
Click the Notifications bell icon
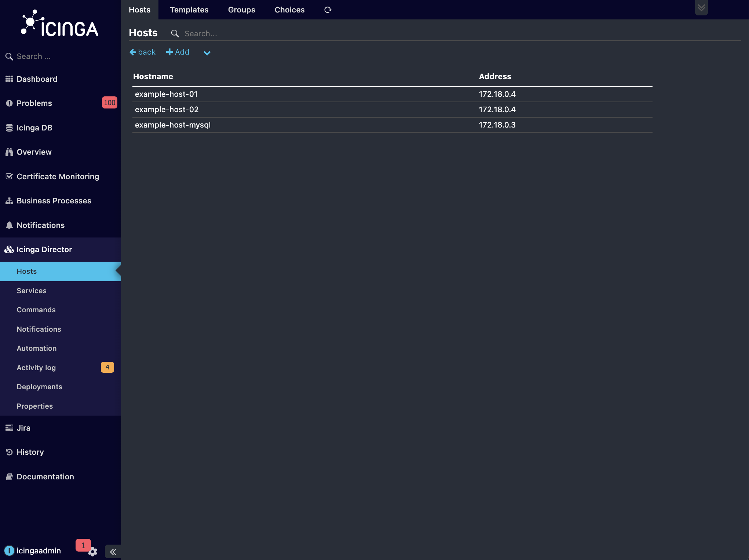coord(9,225)
